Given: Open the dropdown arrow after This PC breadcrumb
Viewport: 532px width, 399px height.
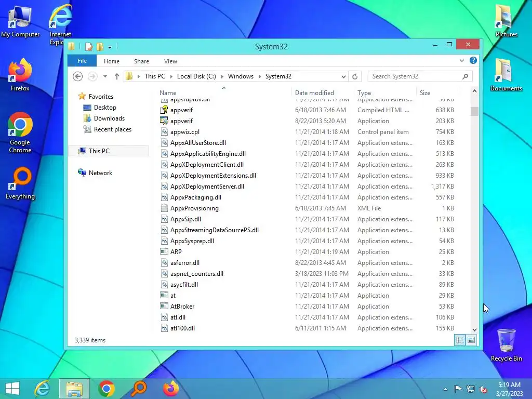Looking at the screenshot, I should click(x=171, y=76).
